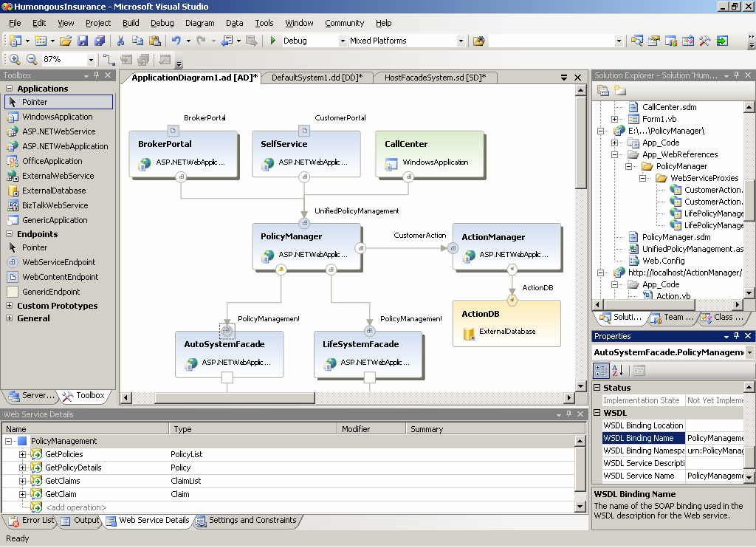Viewport: 756px width, 548px height.
Task: Open the zoom percentage dropdown
Action: (x=91, y=60)
